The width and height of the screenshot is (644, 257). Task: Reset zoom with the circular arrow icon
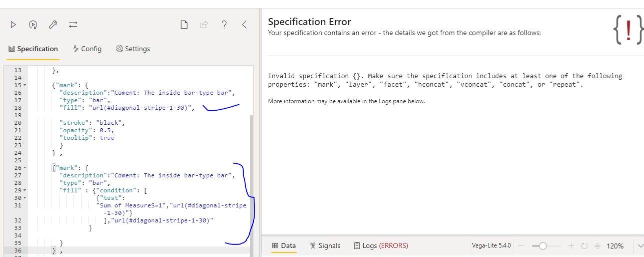[584, 246]
